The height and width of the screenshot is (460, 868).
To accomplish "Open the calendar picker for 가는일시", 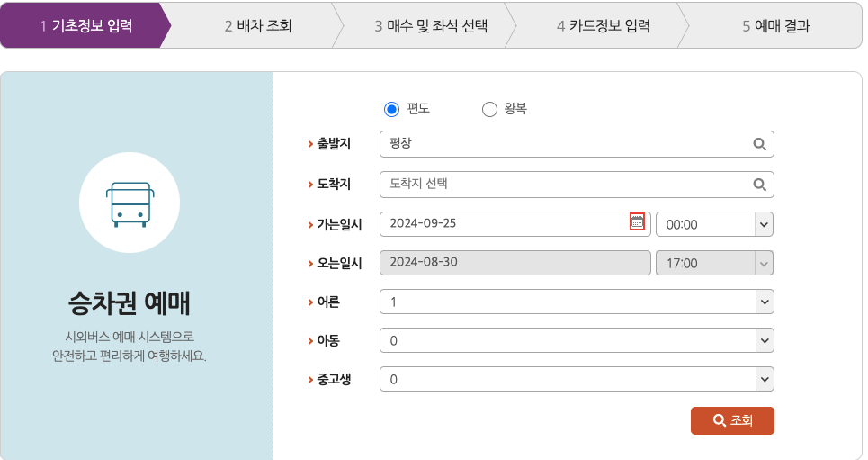I will point(637,221).
